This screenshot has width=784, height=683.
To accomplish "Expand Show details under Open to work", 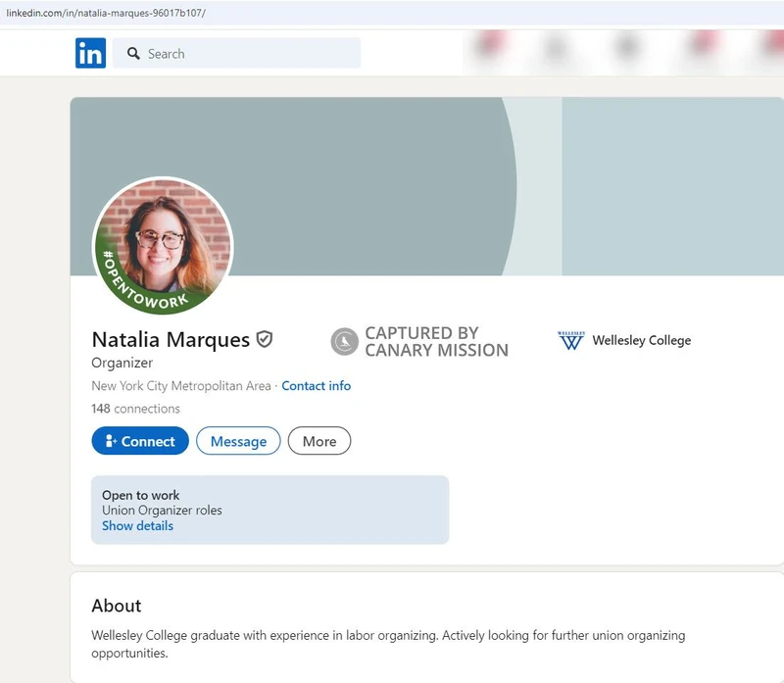I will point(137,525).
